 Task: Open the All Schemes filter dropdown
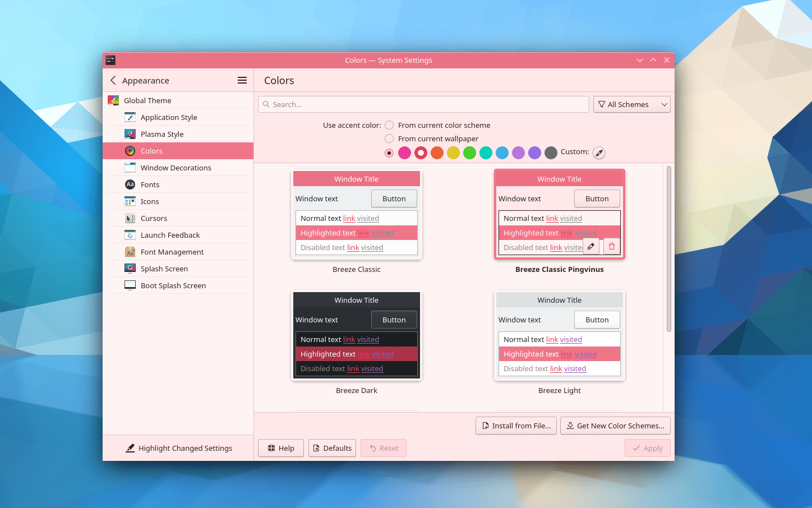click(x=631, y=104)
